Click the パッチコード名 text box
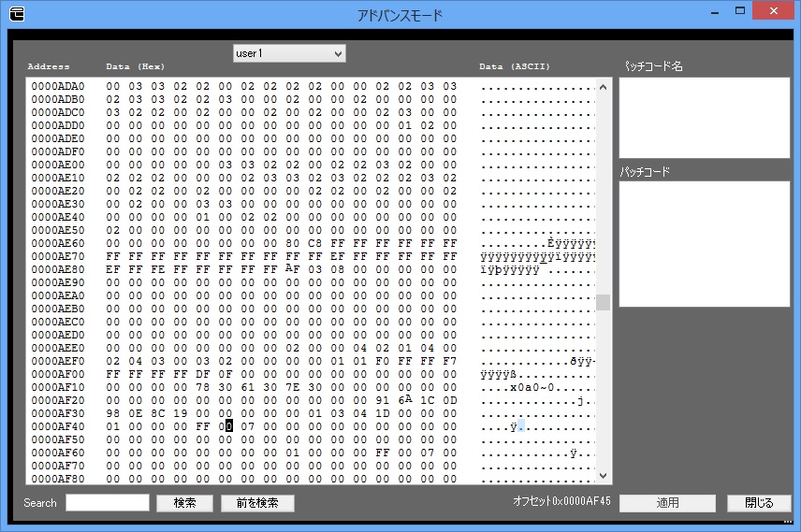Image resolution: width=801 pixels, height=532 pixels. [705, 118]
